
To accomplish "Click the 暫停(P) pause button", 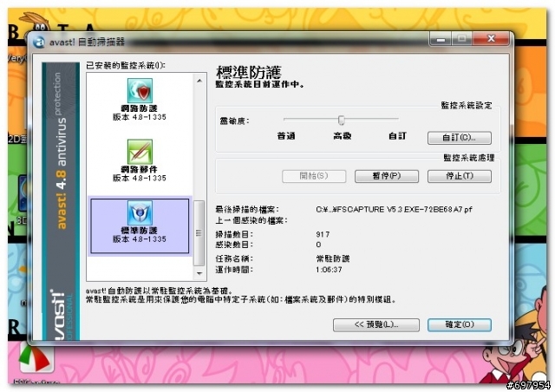I will [387, 176].
